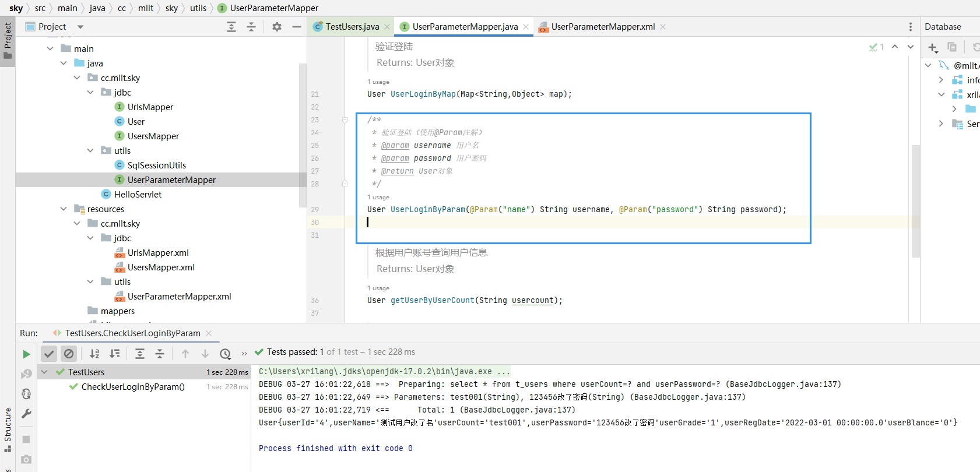Toggle fold marker at line 23 Javadoc
The height and width of the screenshot is (472, 980).
[345, 120]
